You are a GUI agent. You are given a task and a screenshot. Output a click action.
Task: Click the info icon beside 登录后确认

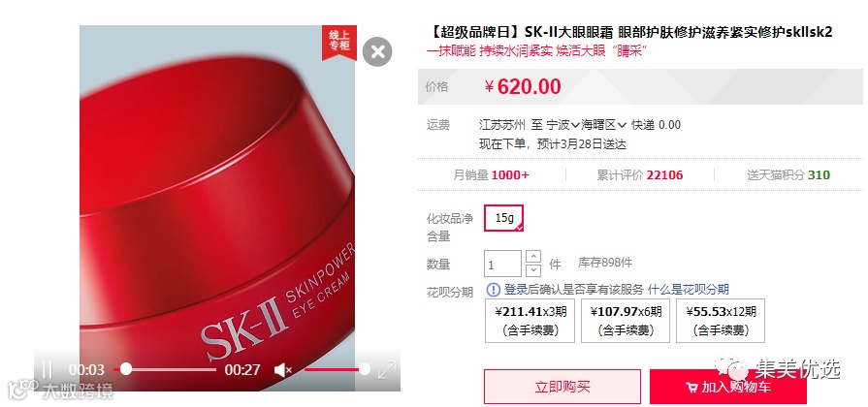pos(493,289)
